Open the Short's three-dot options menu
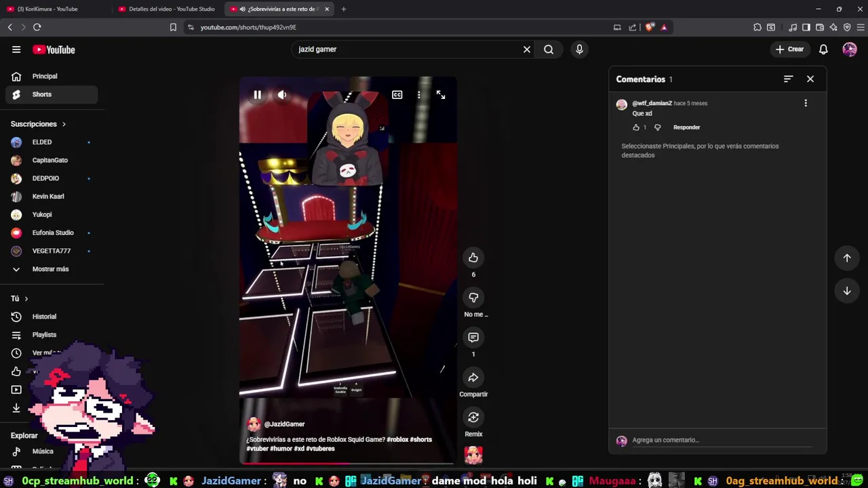The height and width of the screenshot is (488, 868). (419, 95)
